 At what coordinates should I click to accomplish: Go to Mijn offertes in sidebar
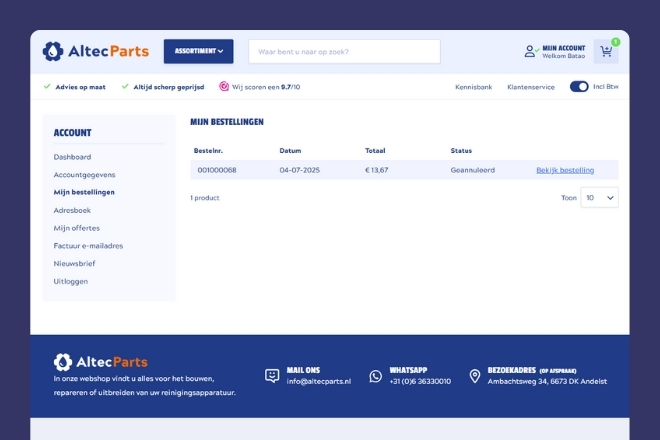[76, 228]
